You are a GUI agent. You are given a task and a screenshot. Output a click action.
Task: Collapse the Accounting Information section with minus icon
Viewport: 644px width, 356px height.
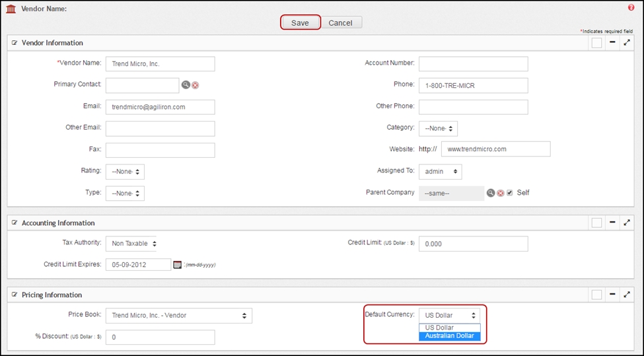(x=612, y=222)
